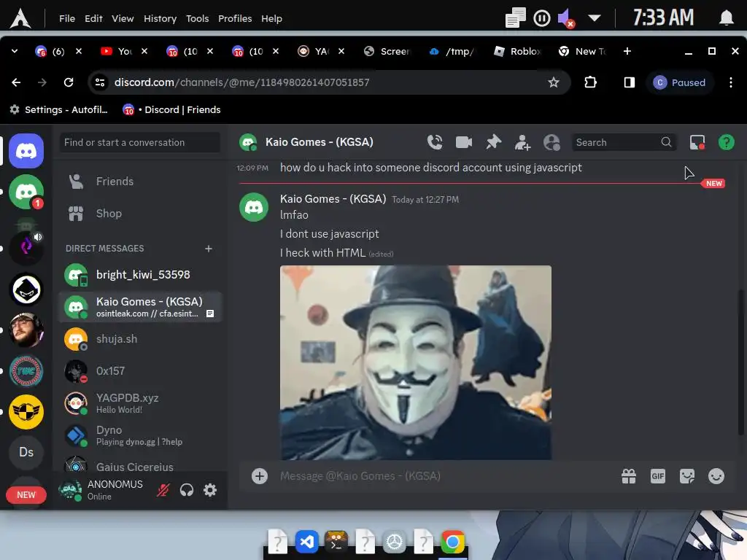Viewport: 747px width, 560px height.
Task: Open the yellow emblem server icon
Action: (x=26, y=411)
